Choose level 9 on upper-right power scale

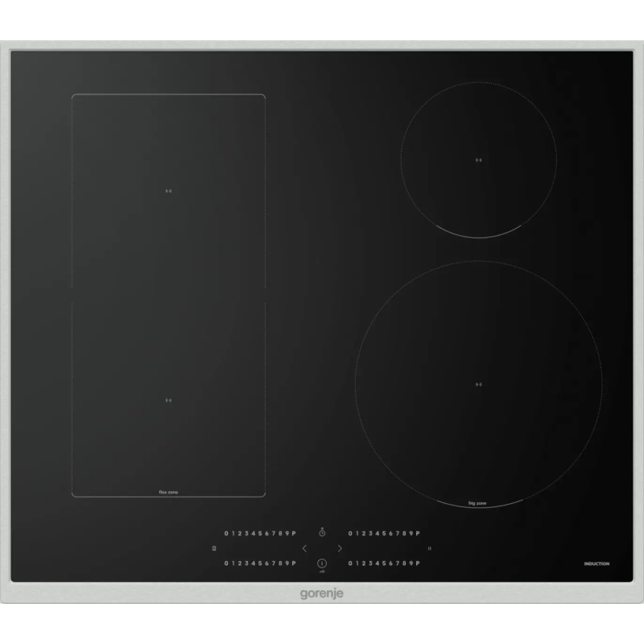pos(411,534)
